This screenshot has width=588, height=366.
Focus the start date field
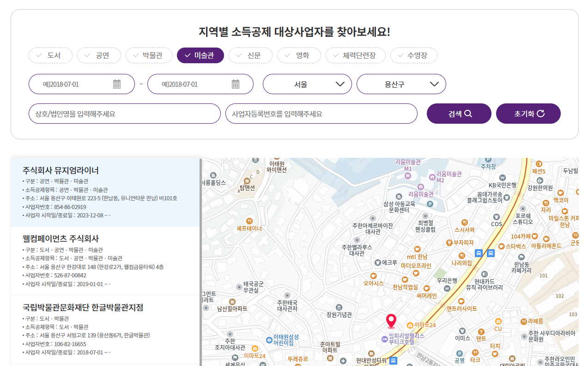point(82,84)
